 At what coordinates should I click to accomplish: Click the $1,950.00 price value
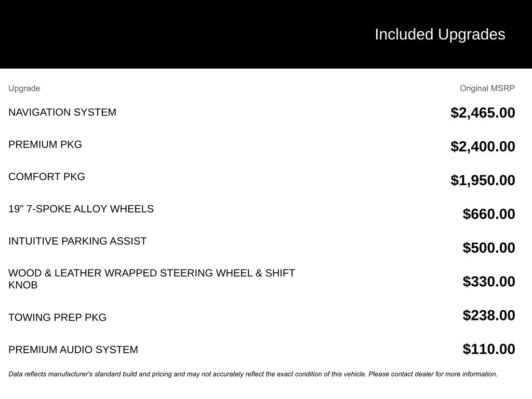483,180
